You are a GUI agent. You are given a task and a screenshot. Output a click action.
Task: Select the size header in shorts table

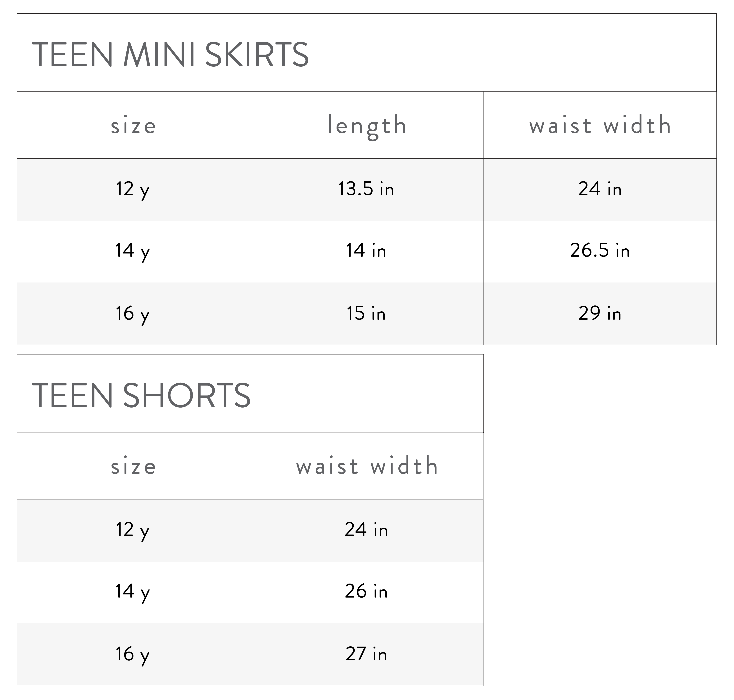[133, 466]
